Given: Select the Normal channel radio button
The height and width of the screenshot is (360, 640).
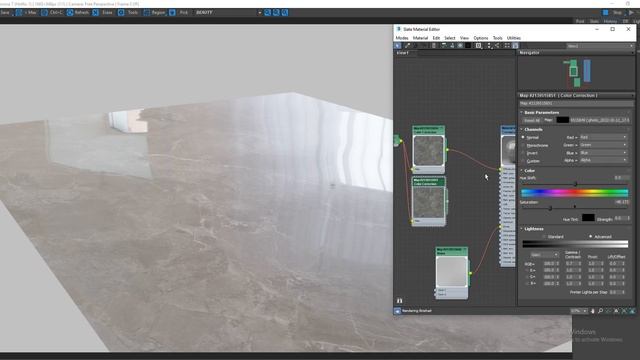Looking at the screenshot, I should tap(523, 138).
